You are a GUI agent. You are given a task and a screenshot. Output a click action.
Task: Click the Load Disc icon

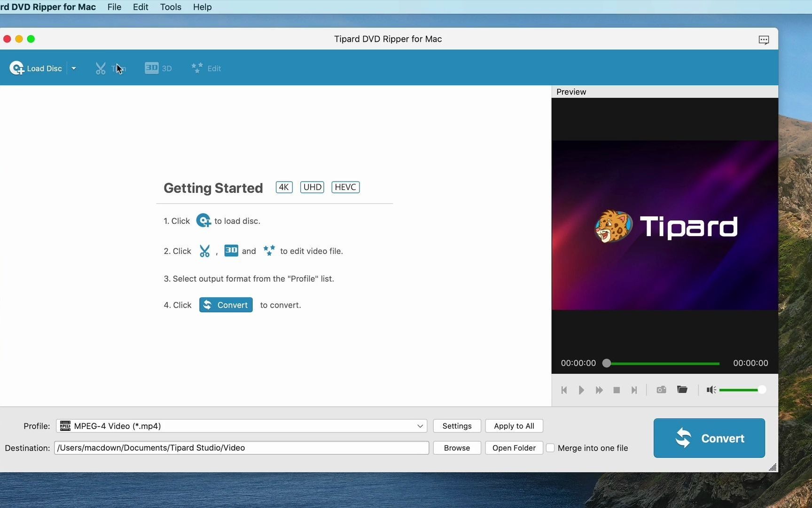coord(17,68)
